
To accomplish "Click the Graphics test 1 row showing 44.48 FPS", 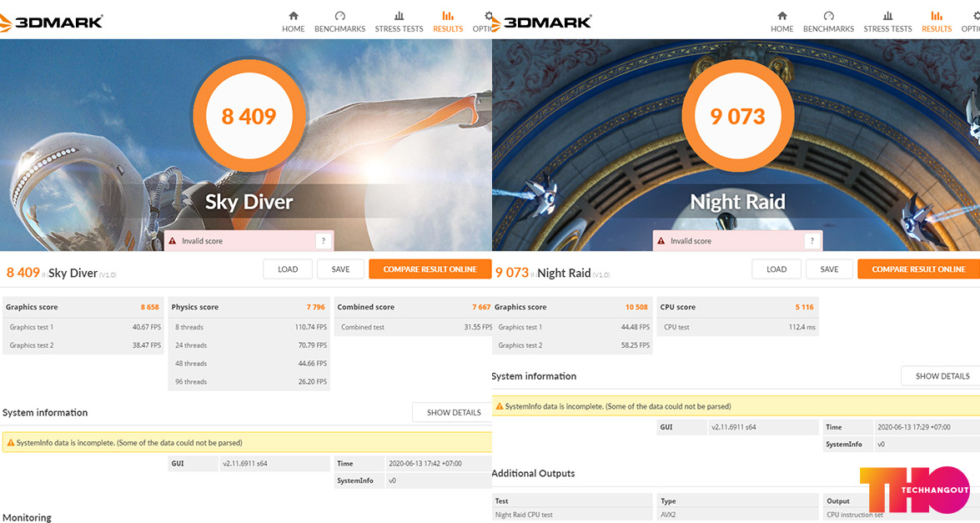I will [572, 327].
